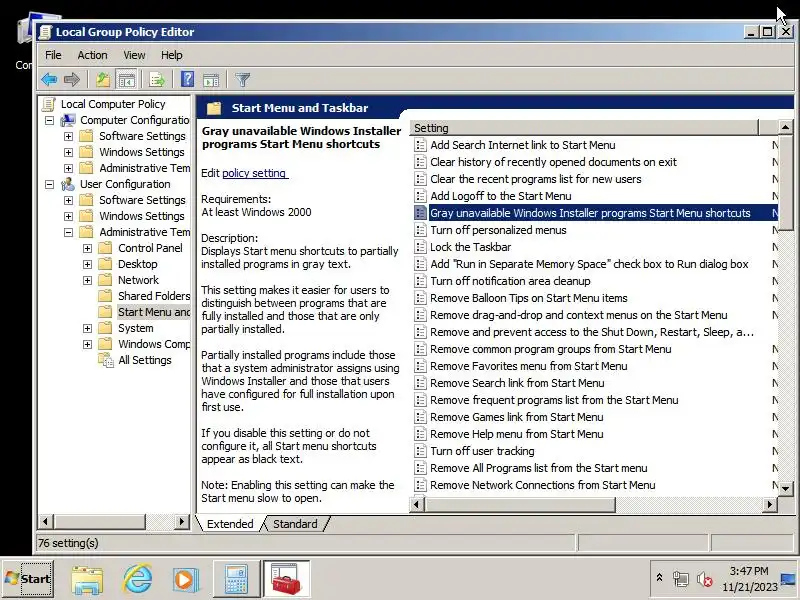Click the Computer Configuration node icon

(68, 120)
